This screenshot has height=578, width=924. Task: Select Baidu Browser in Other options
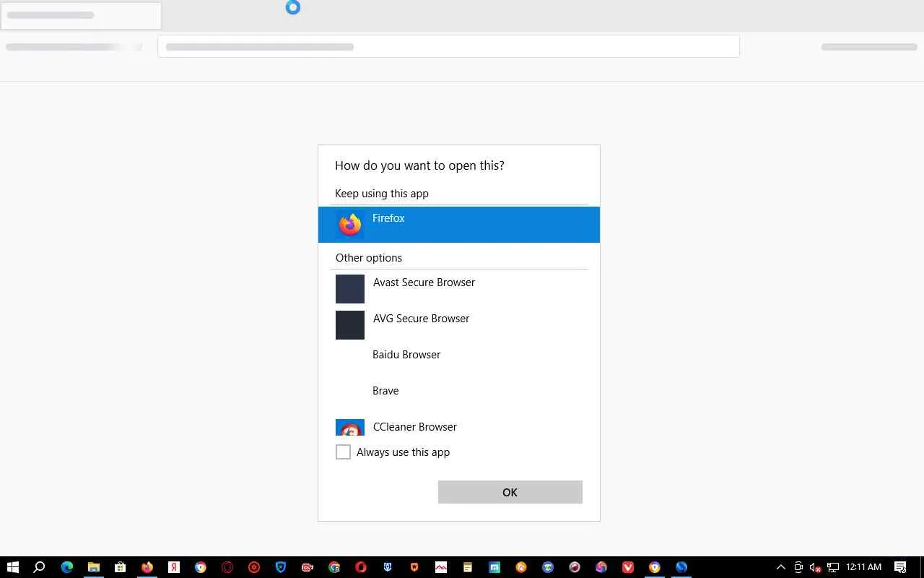coord(459,361)
